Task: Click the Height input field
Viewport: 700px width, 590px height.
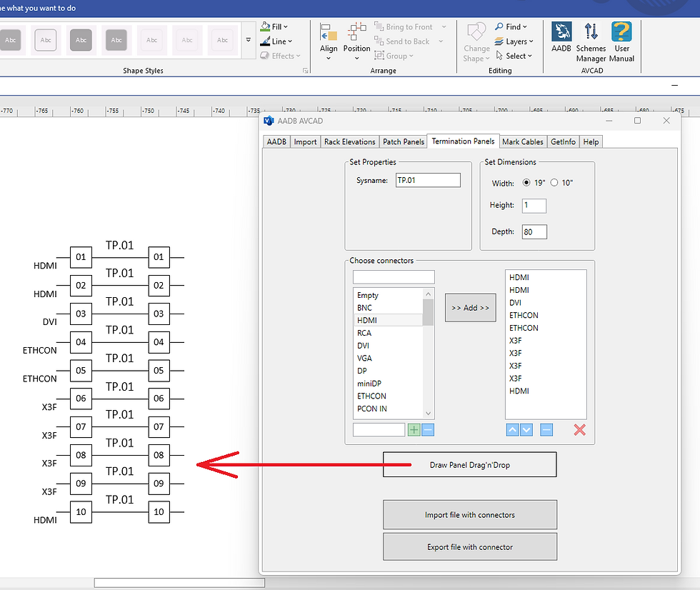Action: (x=534, y=205)
